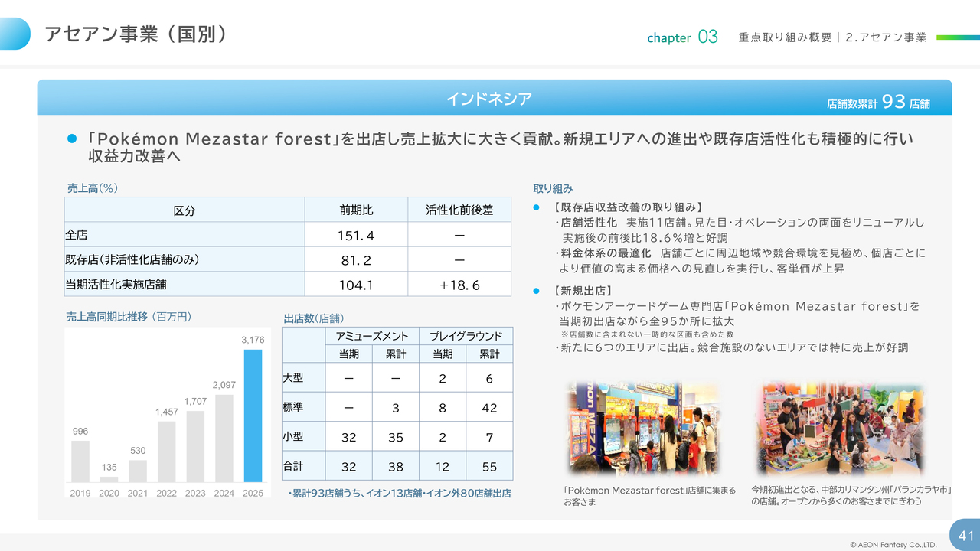Screen dimensions: 980x551
Task: Click the blue bullet before the Pokémon Mezastar headline
Action: coord(73,139)
